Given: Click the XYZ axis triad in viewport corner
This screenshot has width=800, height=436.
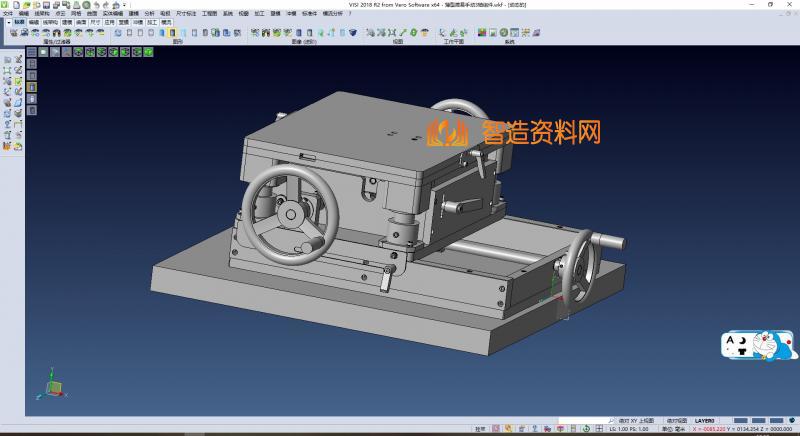Looking at the screenshot, I should [52, 384].
